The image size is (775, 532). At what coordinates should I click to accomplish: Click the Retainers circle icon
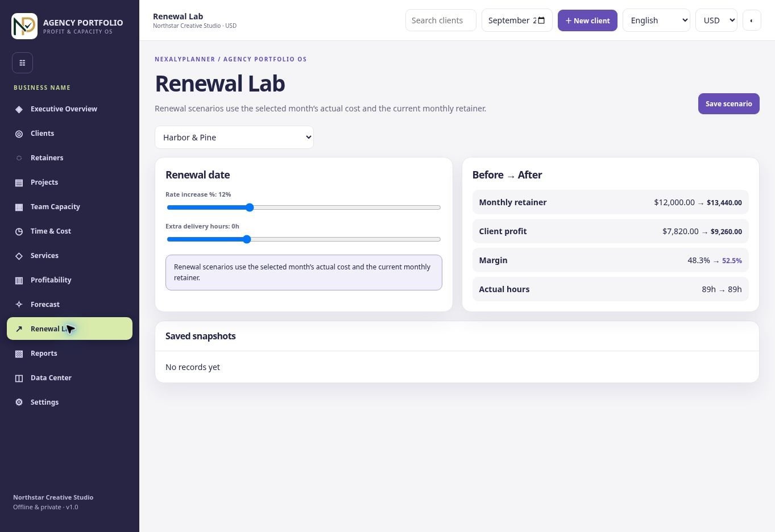pos(19,158)
